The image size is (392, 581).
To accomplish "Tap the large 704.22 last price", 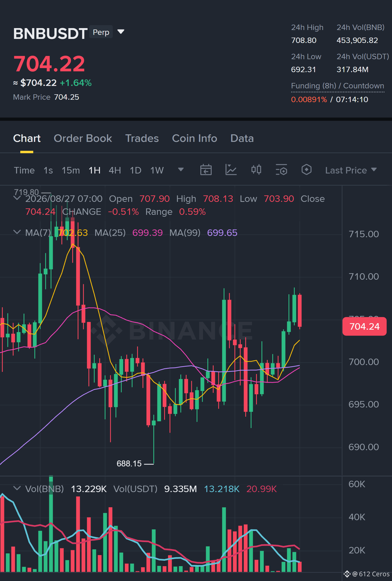I will tap(49, 64).
